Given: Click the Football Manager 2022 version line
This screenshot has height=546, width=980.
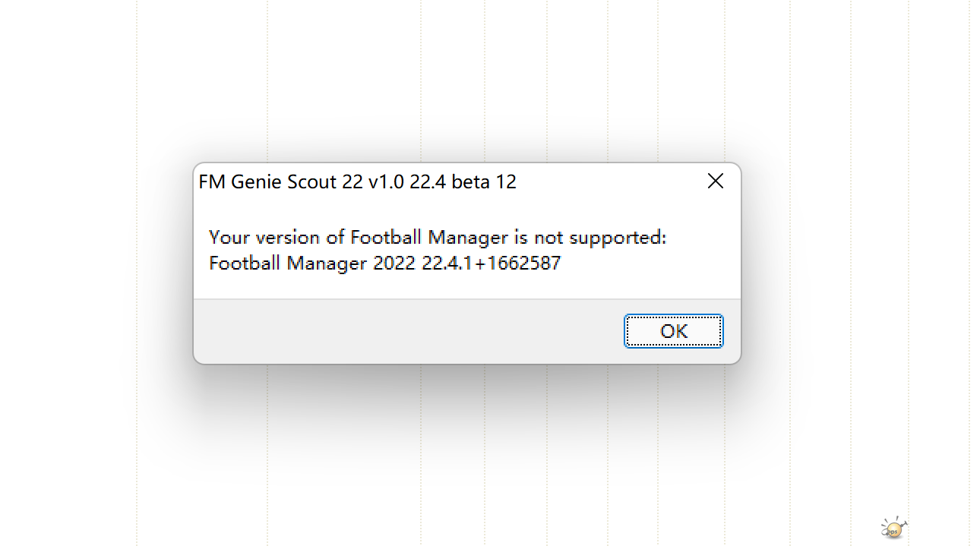Looking at the screenshot, I should coord(384,264).
